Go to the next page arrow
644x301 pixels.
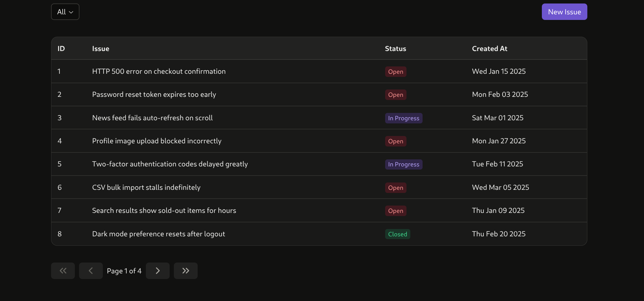157,271
